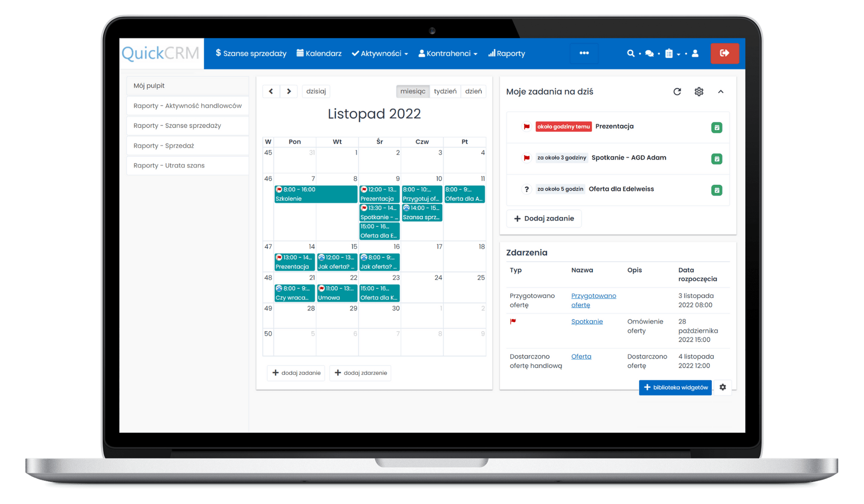
Task: Select Raporty - Sprzedaż sidebar item
Action: pyautogui.click(x=187, y=145)
